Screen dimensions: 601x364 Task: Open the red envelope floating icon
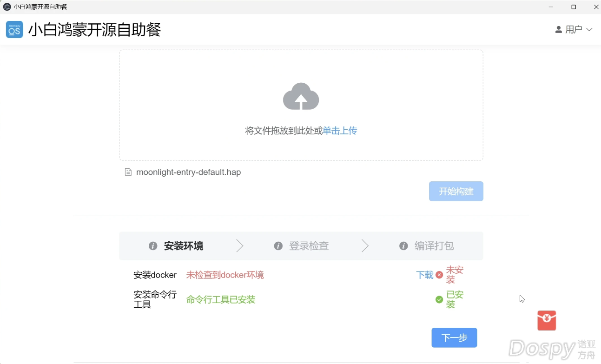547,320
